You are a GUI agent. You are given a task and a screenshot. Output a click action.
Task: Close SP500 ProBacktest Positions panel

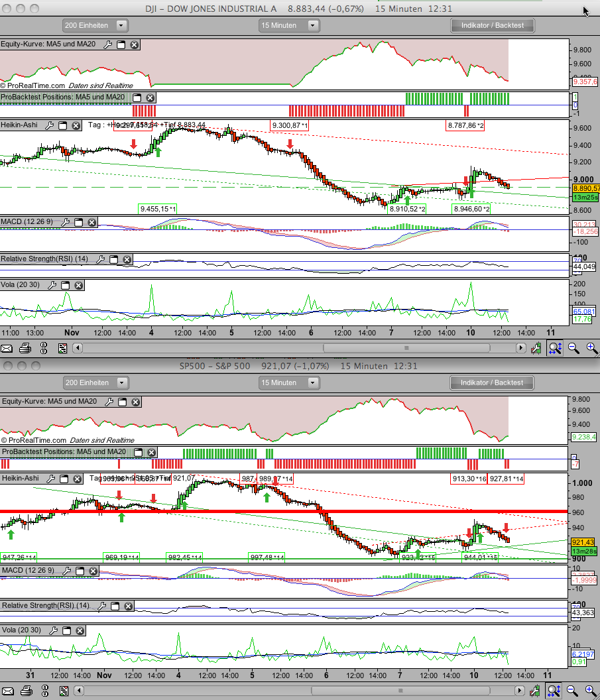click(152, 452)
